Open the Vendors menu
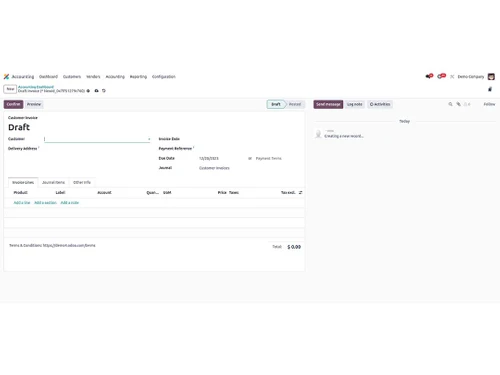 [x=93, y=77]
